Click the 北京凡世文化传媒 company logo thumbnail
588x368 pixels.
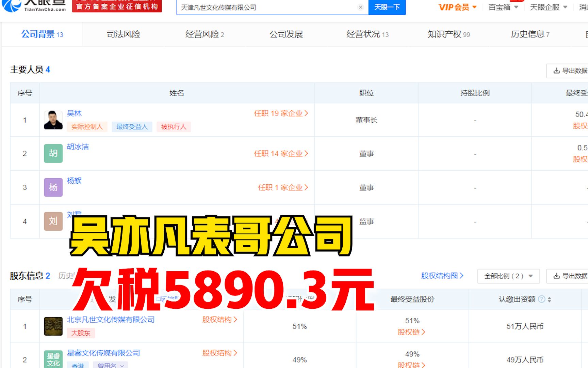(53, 326)
